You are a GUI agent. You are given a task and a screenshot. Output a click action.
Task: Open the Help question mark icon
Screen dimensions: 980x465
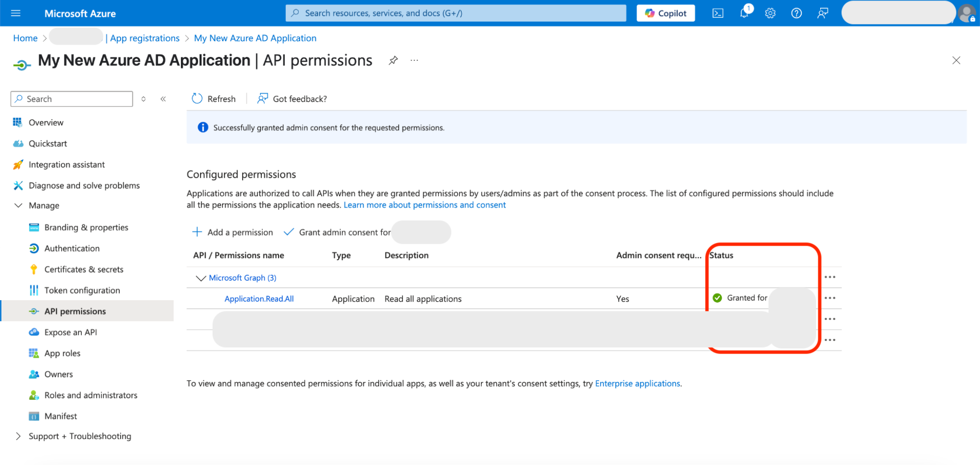797,13
